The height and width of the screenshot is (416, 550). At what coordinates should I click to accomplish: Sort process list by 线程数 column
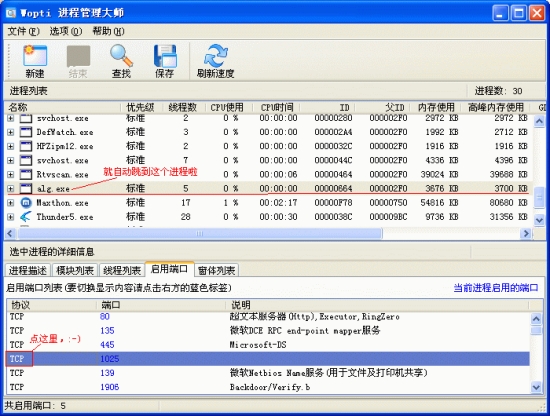pyautogui.click(x=183, y=107)
